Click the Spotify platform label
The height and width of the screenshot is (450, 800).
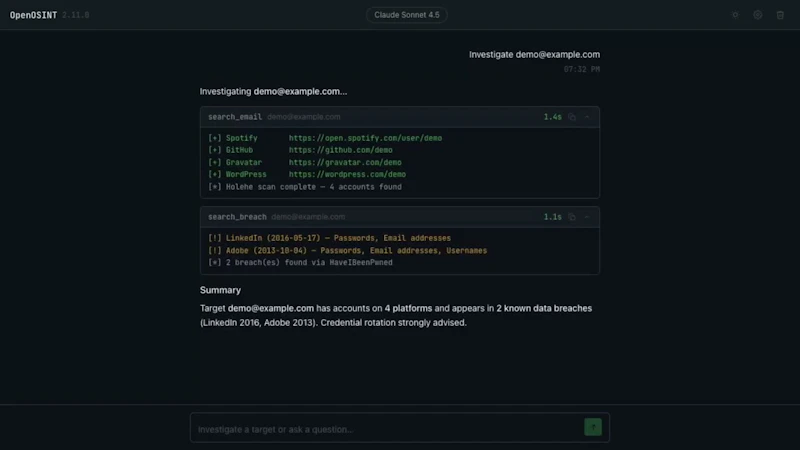pyautogui.click(x=241, y=138)
